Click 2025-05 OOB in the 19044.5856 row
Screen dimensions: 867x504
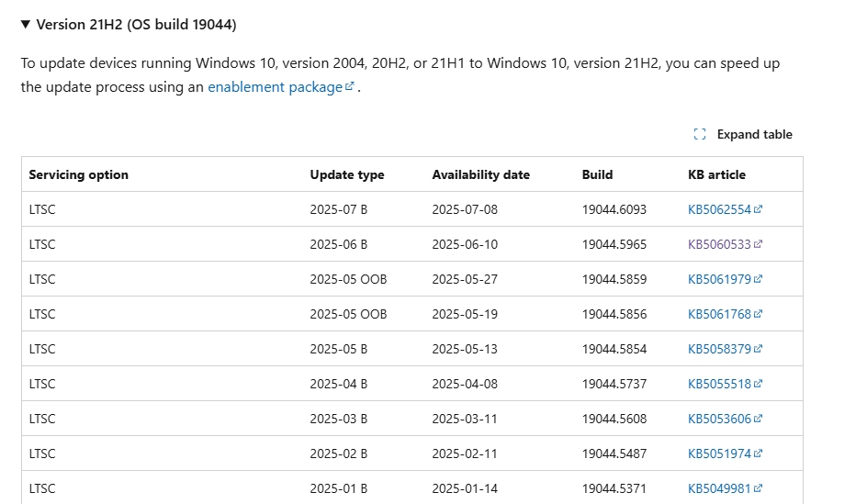[x=348, y=314]
